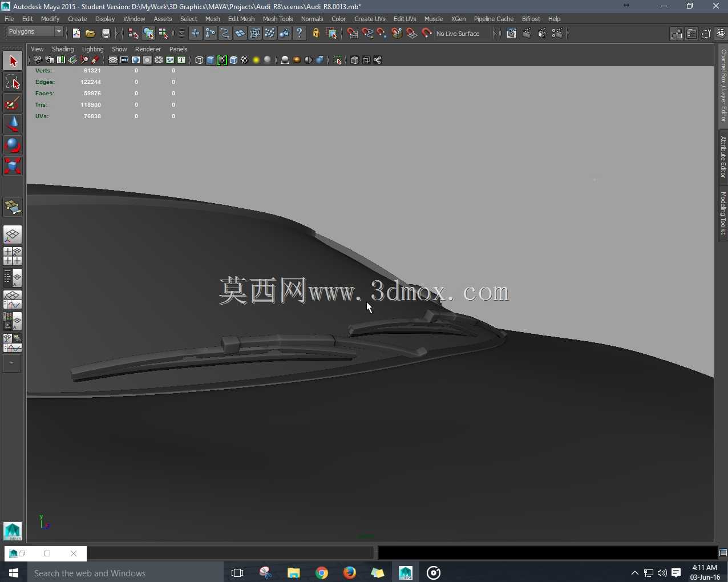The height and width of the screenshot is (582, 728).
Task: Toggle Channel Box panel icon top-right
Action: pos(721,34)
